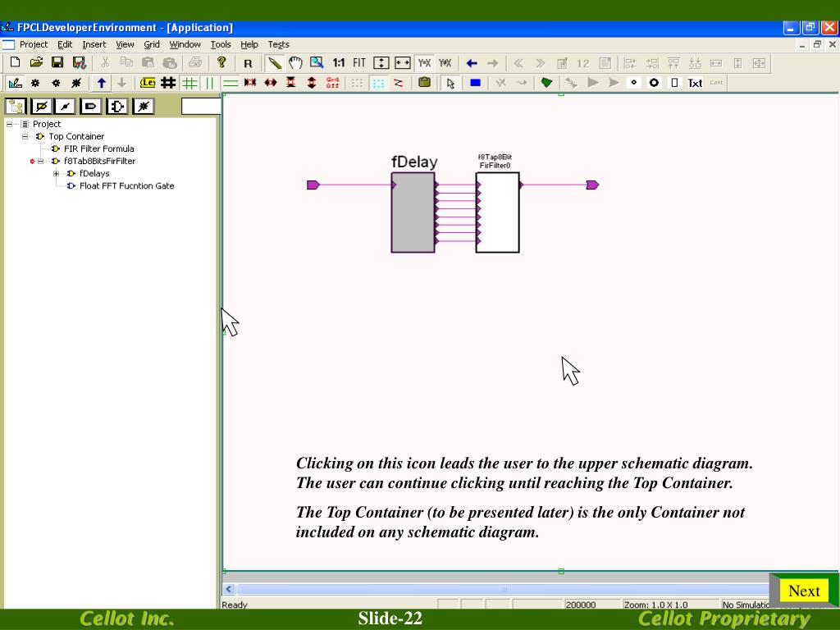Click the yellow Next button
The image size is (840, 630).
pos(803,591)
